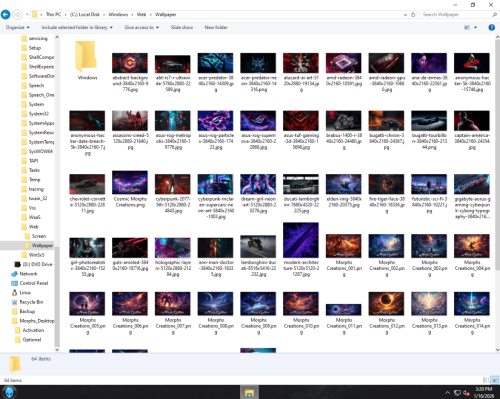Click the Forward navigation arrow
Image resolution: width=500 pixels, height=399 pixels.
[17, 14]
